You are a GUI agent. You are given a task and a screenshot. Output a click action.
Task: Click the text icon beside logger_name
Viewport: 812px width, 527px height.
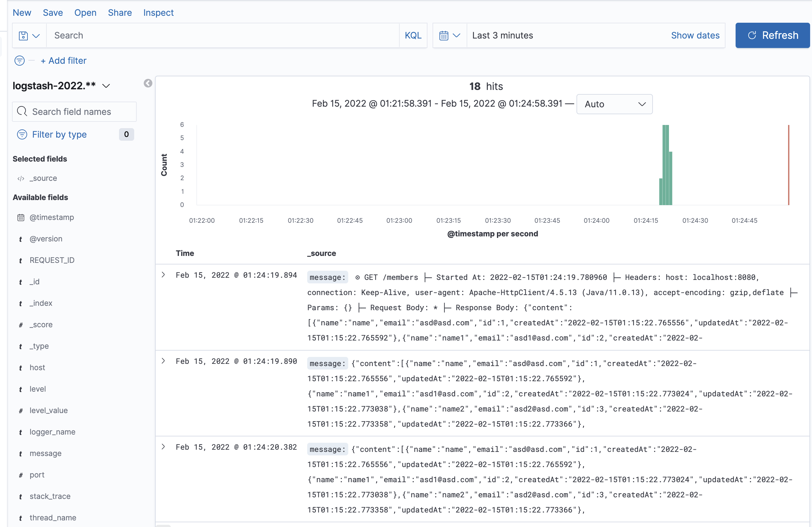click(x=21, y=432)
